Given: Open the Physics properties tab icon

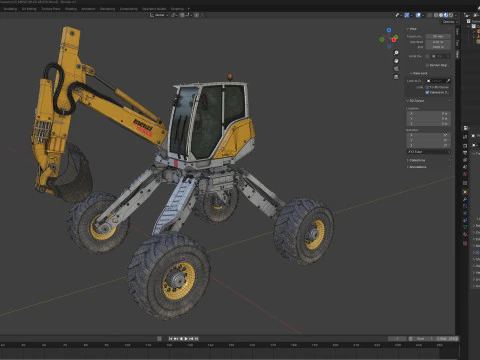Looking at the screenshot, I should tap(465, 213).
